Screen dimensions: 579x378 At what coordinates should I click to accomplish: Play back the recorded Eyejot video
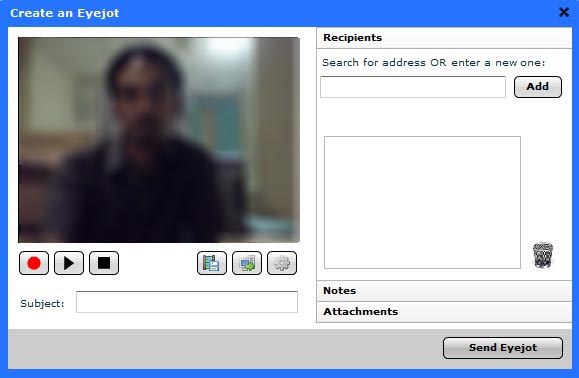pyautogui.click(x=69, y=263)
